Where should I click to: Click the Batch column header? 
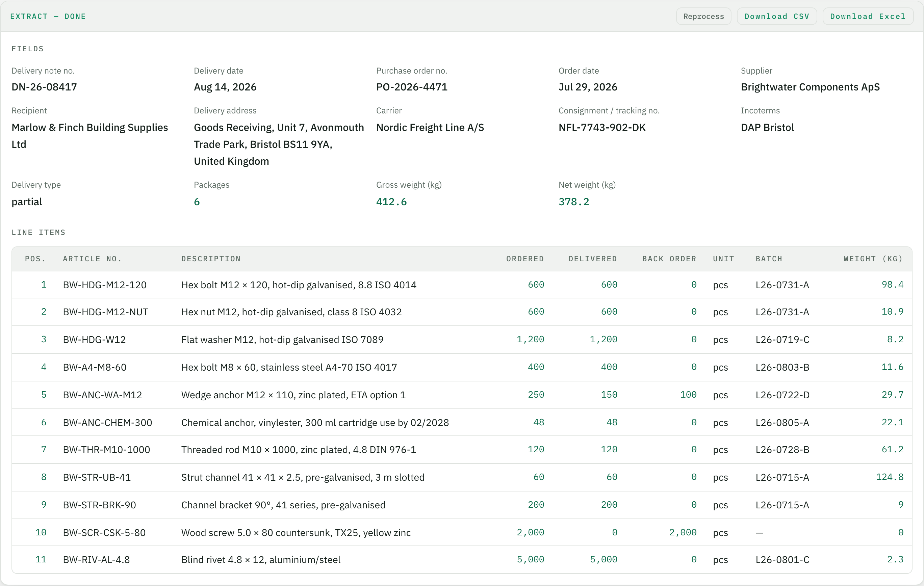pos(769,259)
